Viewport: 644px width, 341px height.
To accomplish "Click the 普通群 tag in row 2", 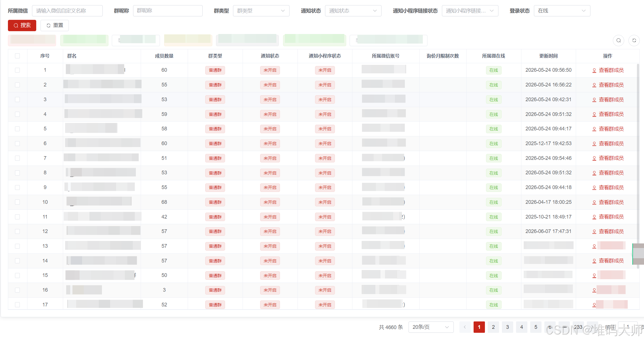I will click(x=215, y=85).
